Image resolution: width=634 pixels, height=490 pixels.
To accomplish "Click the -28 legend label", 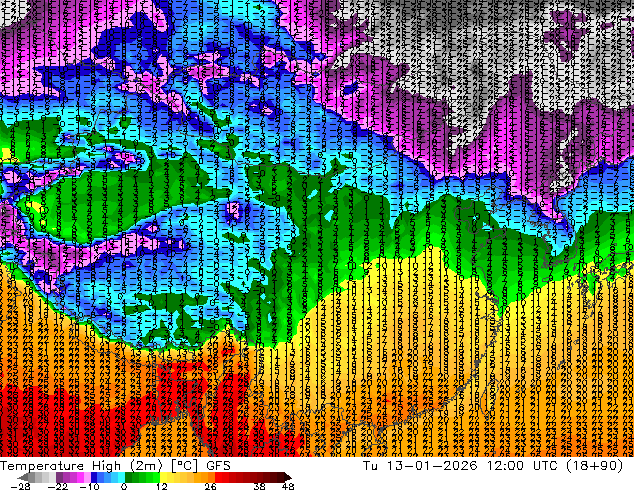I will [21, 486].
